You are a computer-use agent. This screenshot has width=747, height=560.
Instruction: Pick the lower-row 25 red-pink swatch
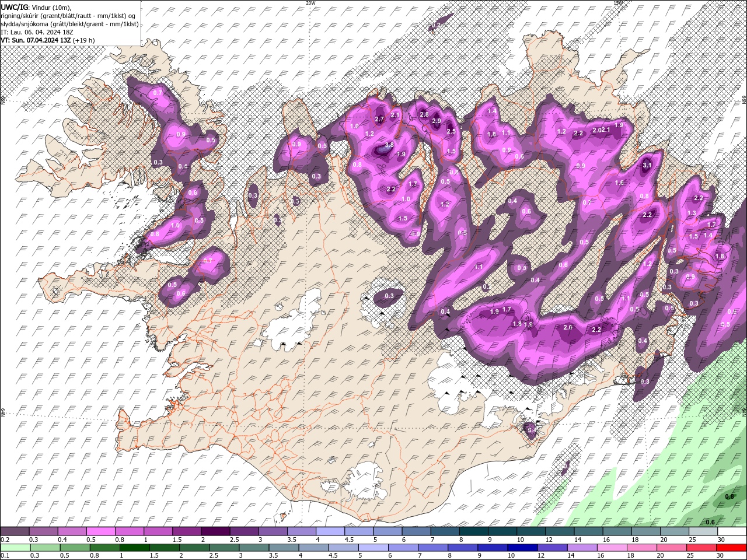point(701,548)
